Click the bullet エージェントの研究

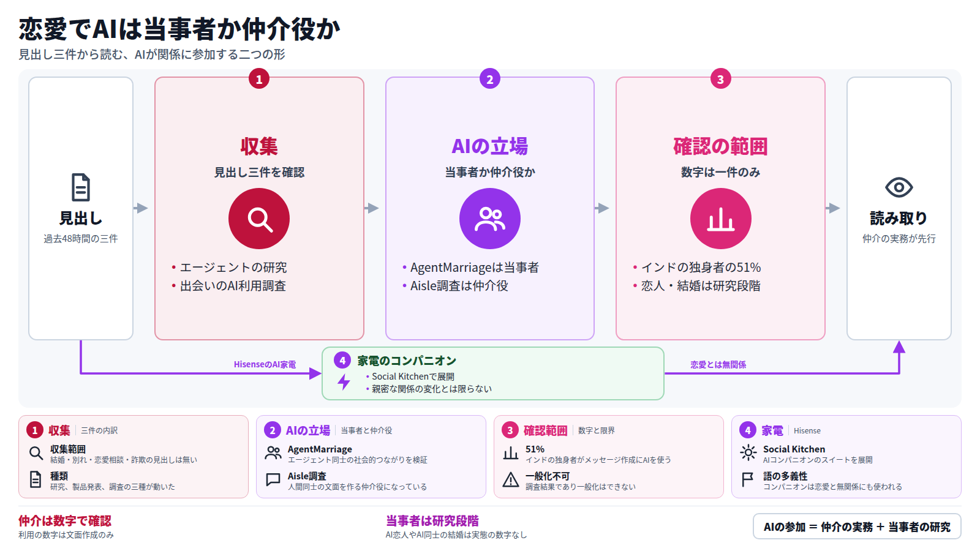click(x=233, y=268)
